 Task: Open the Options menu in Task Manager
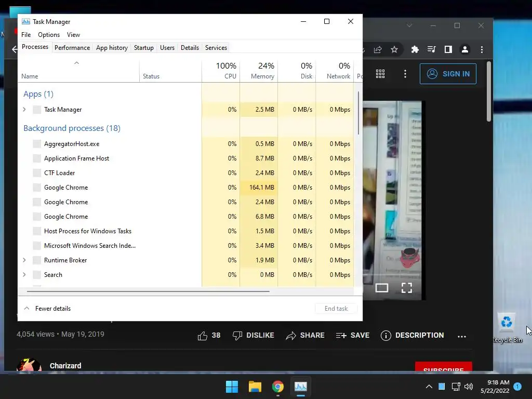(48, 35)
